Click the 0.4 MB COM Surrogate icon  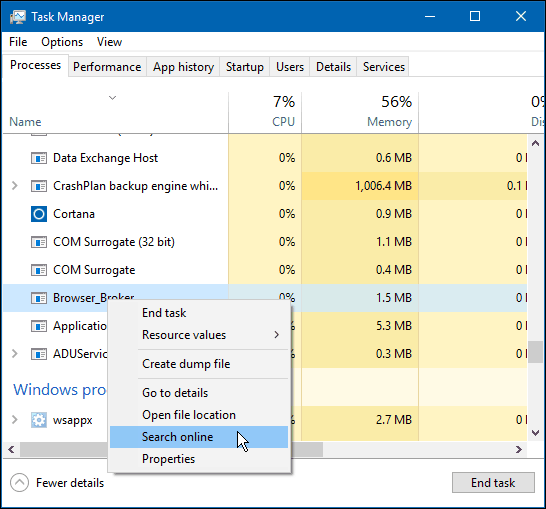[39, 270]
